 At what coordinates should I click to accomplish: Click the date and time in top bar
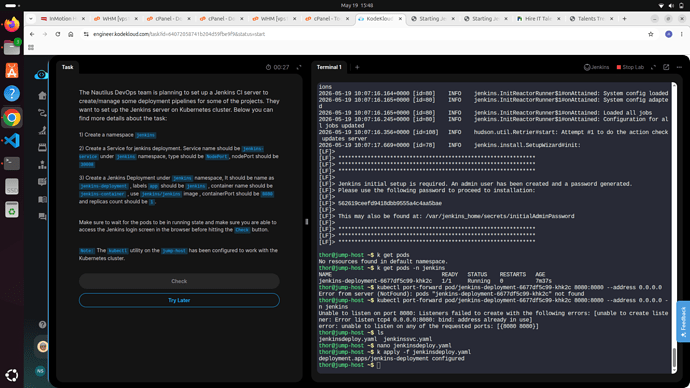[x=357, y=6]
